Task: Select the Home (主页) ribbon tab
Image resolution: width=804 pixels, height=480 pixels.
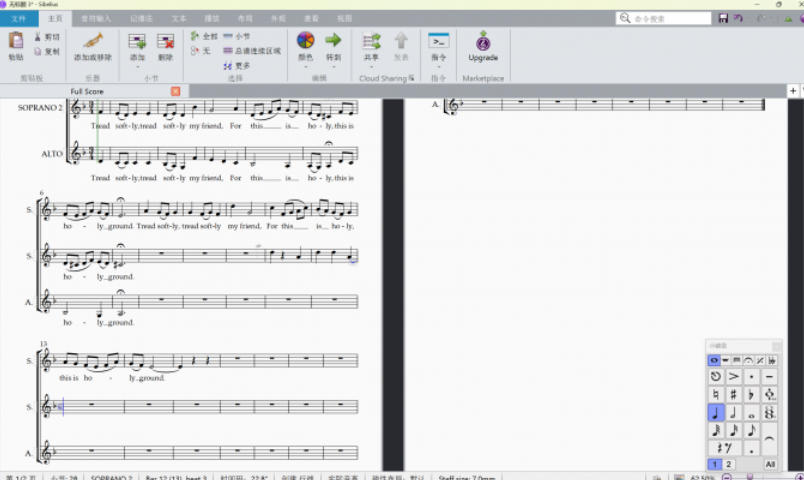Action: pyautogui.click(x=55, y=18)
